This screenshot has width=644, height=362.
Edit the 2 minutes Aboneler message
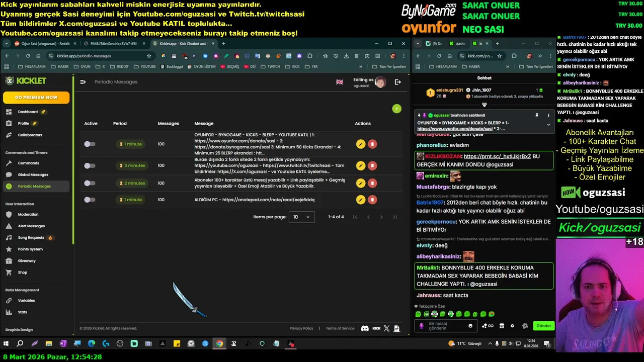(x=360, y=183)
